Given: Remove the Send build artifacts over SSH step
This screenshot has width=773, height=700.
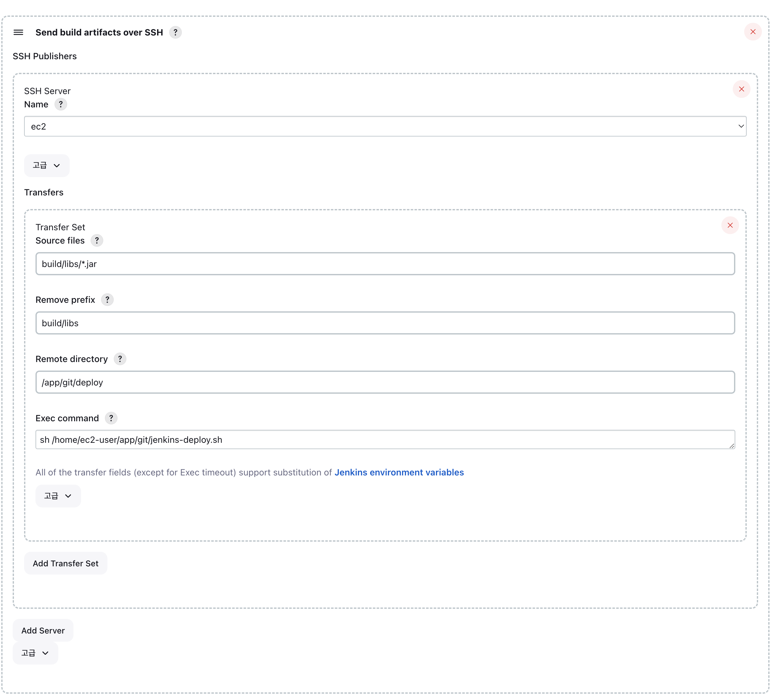Looking at the screenshot, I should coord(752,32).
